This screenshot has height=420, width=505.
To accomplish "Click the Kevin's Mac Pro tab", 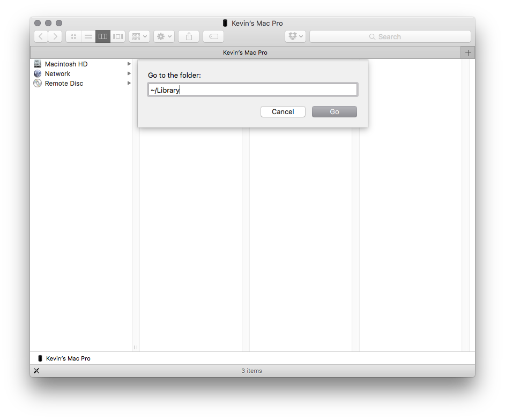I will 245,52.
